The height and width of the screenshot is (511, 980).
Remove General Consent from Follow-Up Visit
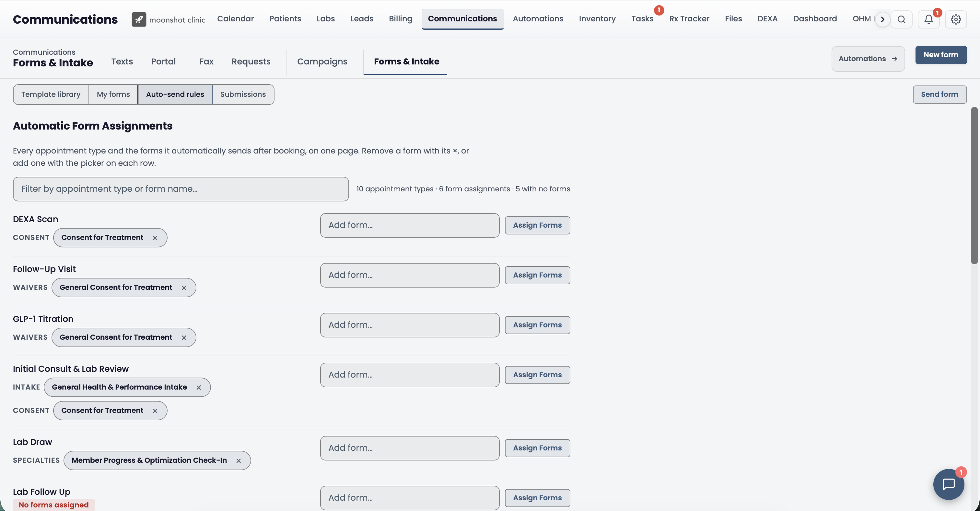(184, 288)
